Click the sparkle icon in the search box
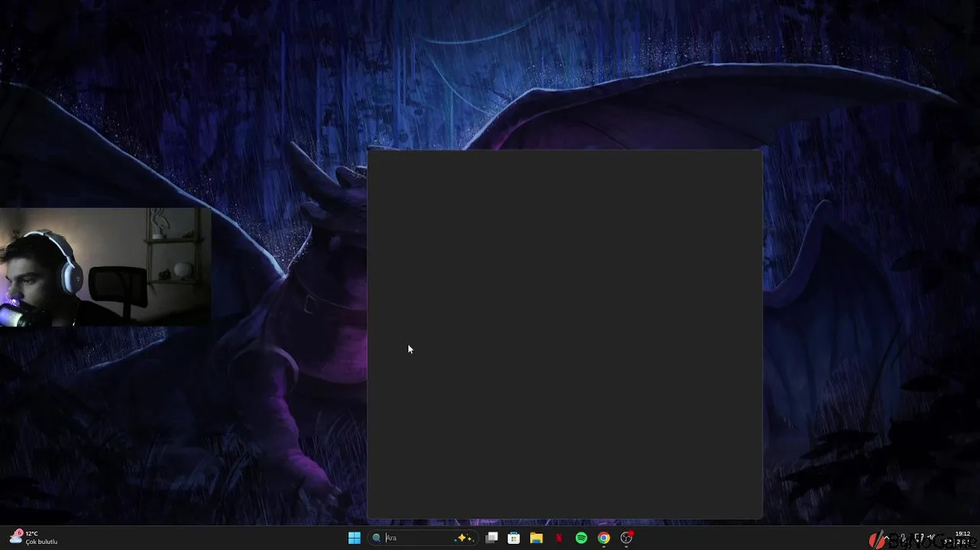Screen dimensions: 980x550 tap(464, 538)
